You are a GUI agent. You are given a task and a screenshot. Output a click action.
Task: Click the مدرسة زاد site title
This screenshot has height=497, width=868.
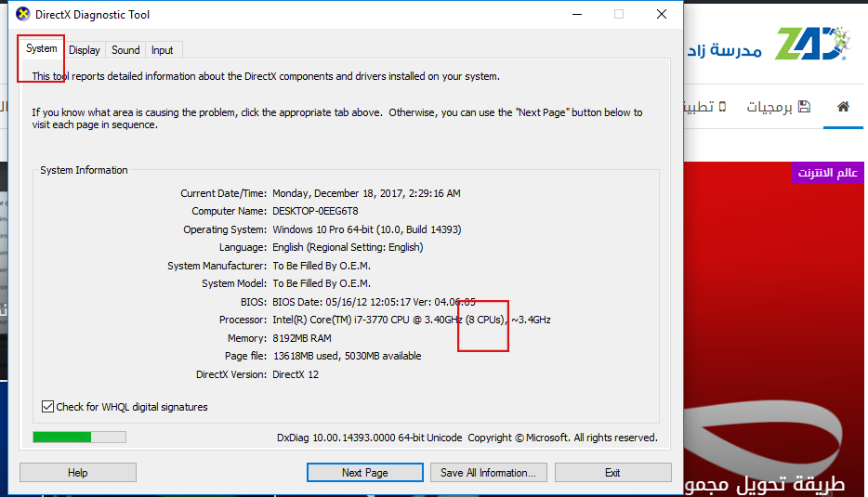725,50
